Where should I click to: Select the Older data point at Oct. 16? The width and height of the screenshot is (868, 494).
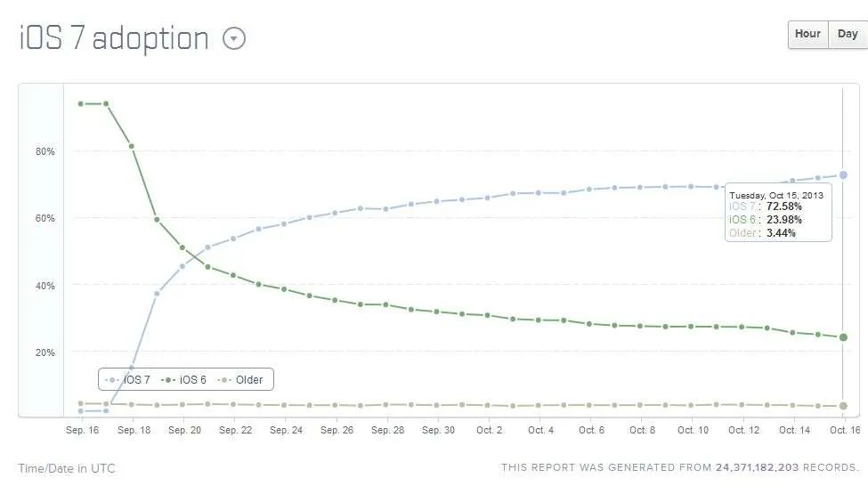[x=843, y=406]
